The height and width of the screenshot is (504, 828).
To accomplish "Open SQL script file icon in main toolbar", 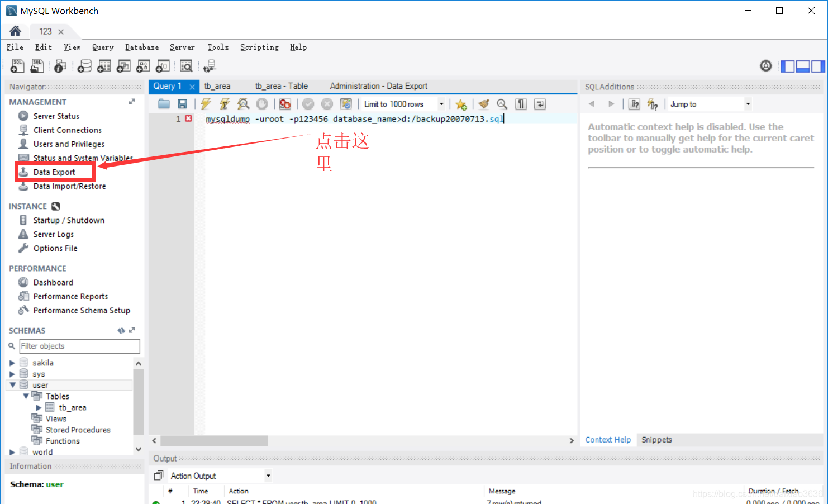I will tap(37, 66).
